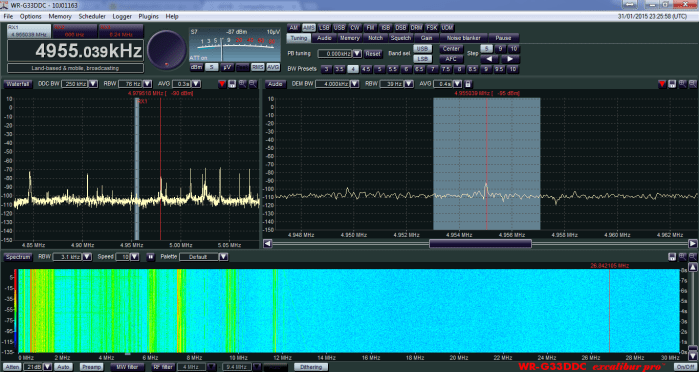Open the DDC AVG 0.3s dropdown
Image resolution: width=699 pixels, height=372 pixels.
click(x=196, y=84)
